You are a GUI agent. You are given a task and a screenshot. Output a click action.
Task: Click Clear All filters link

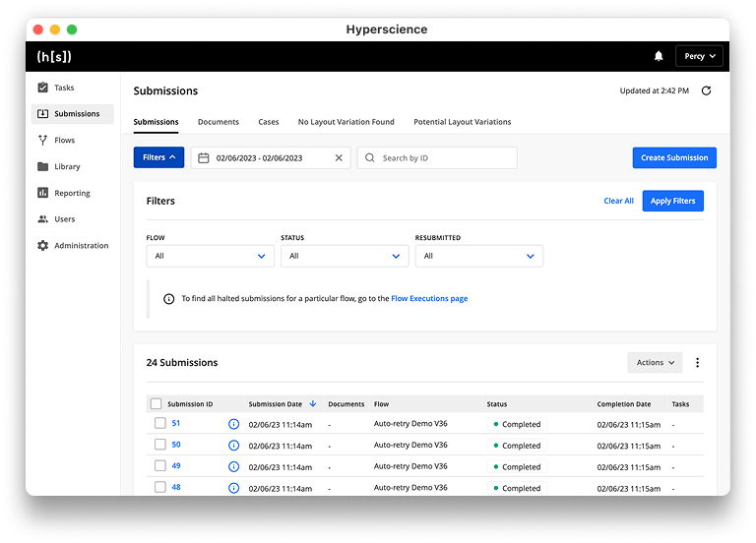click(618, 201)
